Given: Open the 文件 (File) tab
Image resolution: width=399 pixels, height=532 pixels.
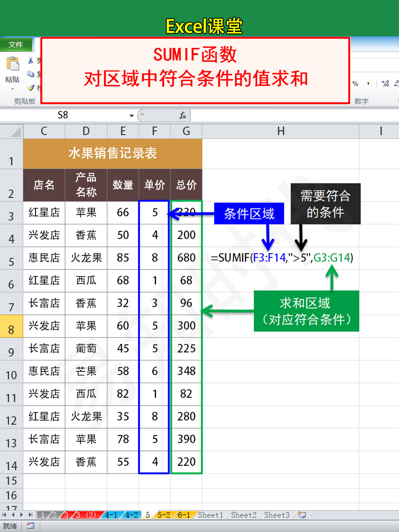Looking at the screenshot, I should tap(16, 44).
